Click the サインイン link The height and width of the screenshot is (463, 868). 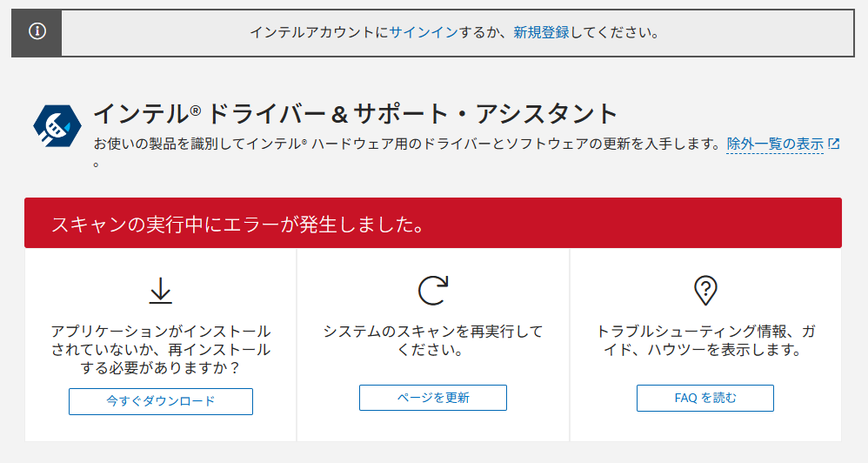(x=423, y=32)
